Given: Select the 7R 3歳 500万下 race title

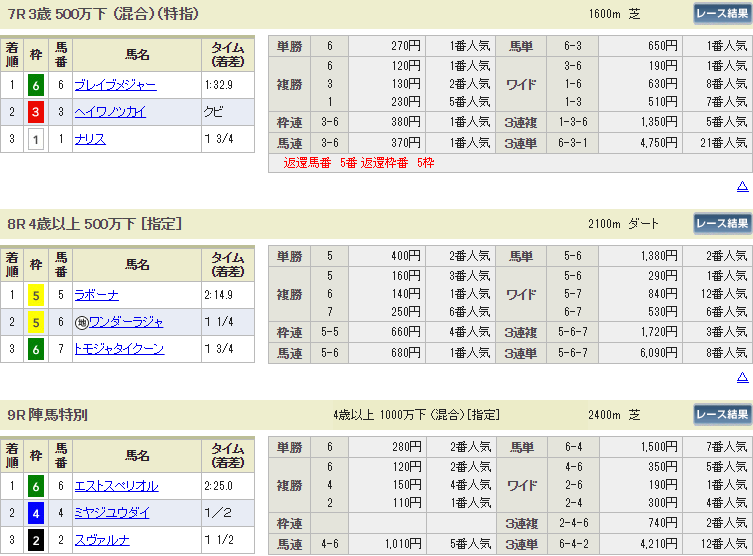Looking at the screenshot, I should (x=103, y=14).
